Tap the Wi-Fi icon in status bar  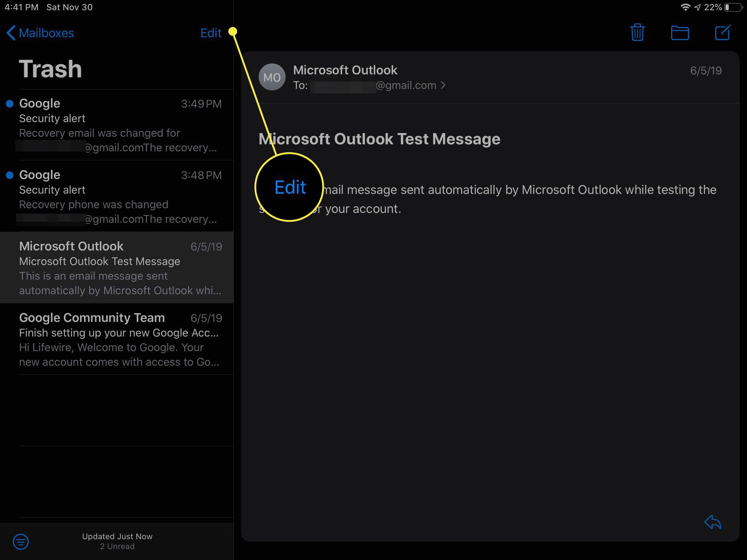(685, 7)
